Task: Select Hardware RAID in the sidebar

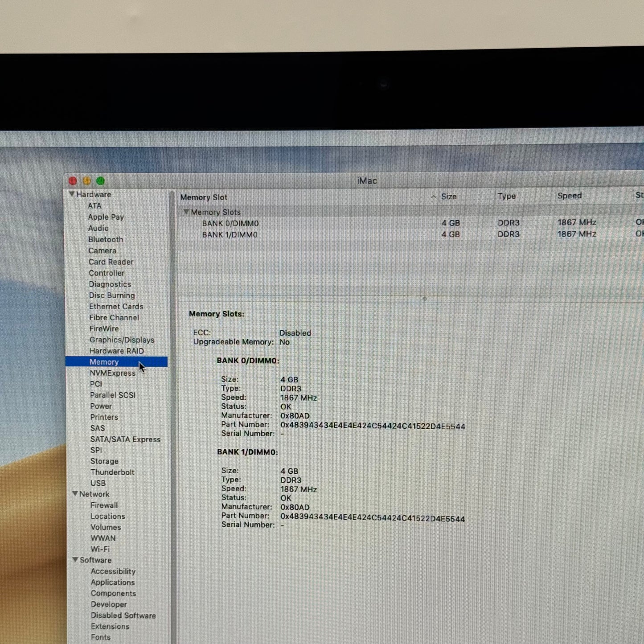Action: pos(117,351)
